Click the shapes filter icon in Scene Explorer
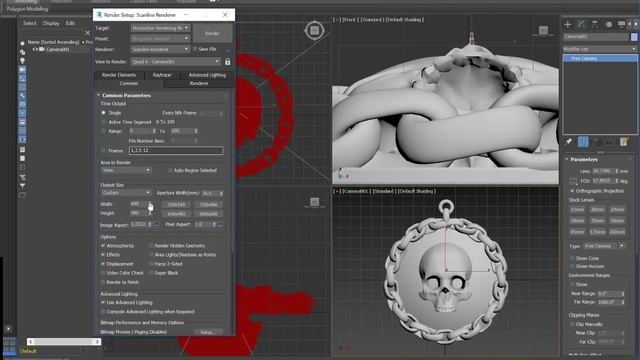640x360 pixels. (22, 52)
